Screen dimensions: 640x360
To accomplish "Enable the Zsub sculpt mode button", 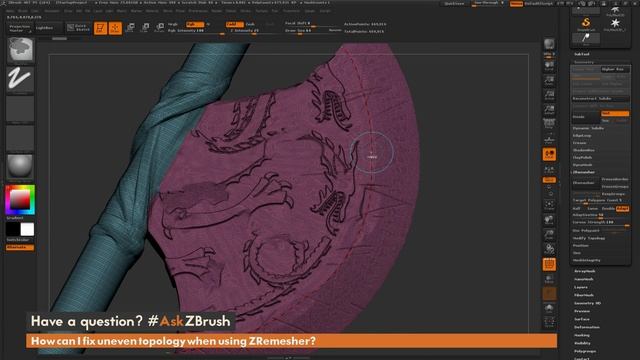I will tap(250, 24).
